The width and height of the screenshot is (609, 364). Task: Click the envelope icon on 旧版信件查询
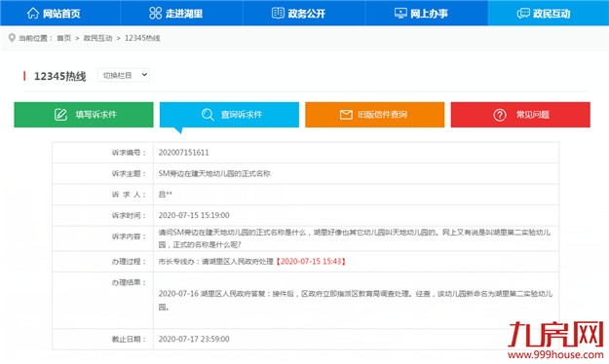(x=346, y=115)
